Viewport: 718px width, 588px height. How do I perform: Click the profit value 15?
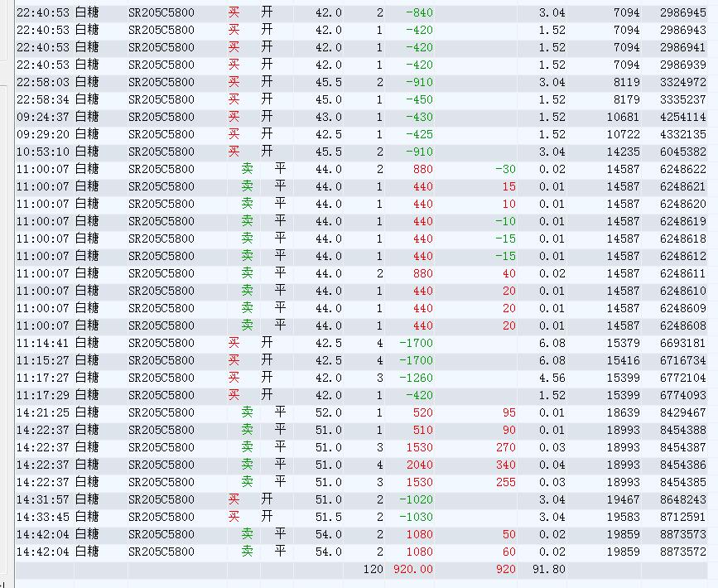click(508, 187)
